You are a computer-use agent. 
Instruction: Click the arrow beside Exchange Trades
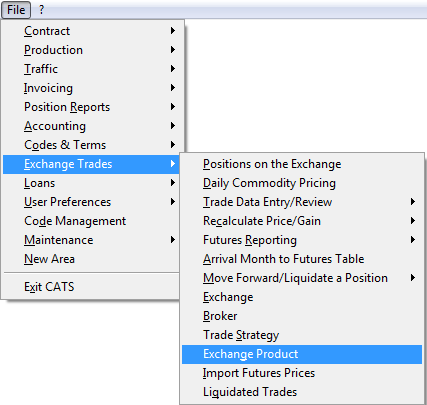[x=173, y=164]
